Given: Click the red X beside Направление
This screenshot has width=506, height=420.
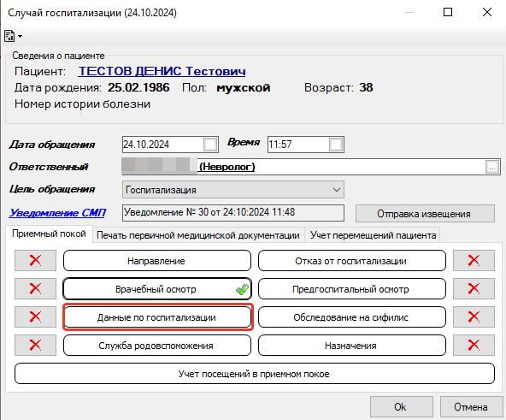Looking at the screenshot, I should (35, 260).
